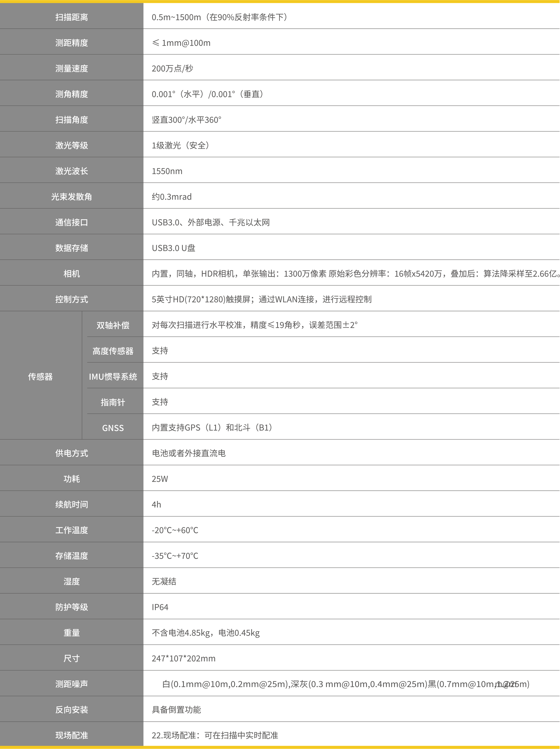Click the 双轴补偿 sub-label

tap(113, 325)
